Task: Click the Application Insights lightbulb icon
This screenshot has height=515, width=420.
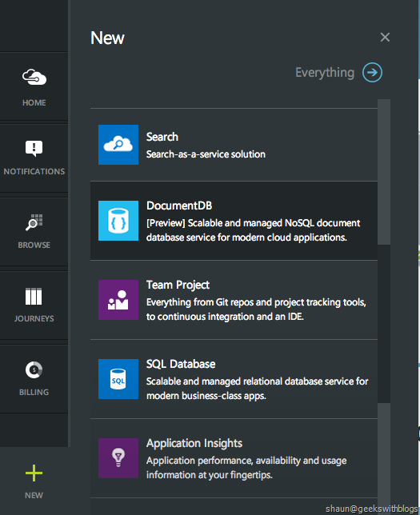Action: 118,458
